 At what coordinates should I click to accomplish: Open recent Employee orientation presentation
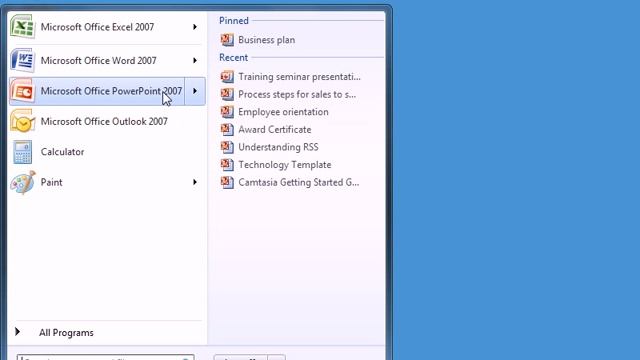pyautogui.click(x=283, y=112)
